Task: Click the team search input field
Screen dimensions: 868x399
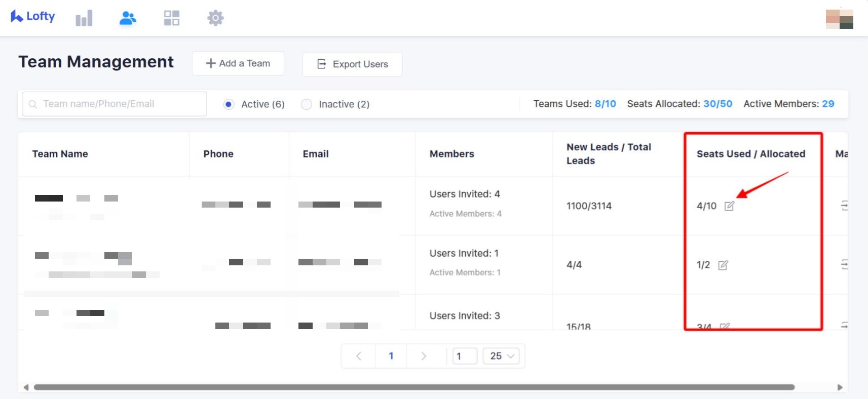Action: 115,104
